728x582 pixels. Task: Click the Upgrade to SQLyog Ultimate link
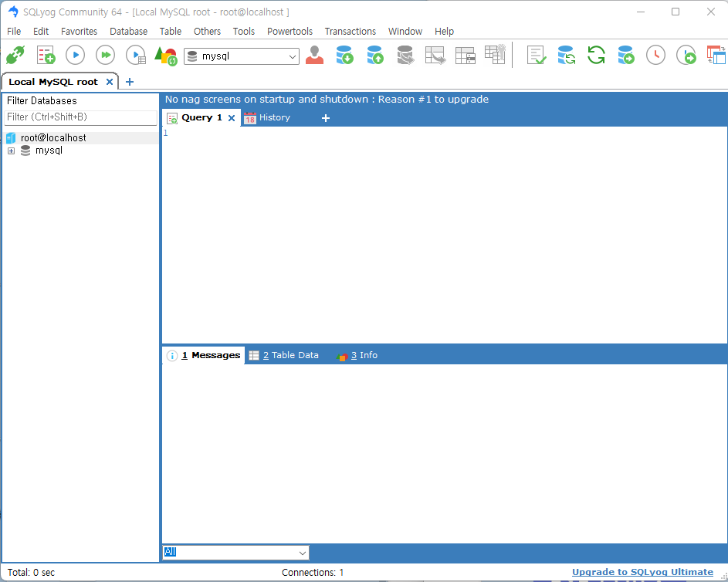642,572
